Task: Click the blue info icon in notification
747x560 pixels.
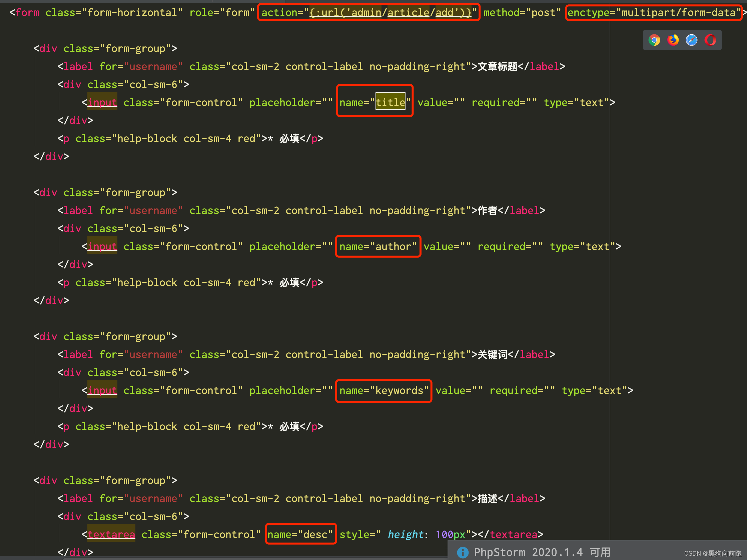Action: tap(463, 552)
